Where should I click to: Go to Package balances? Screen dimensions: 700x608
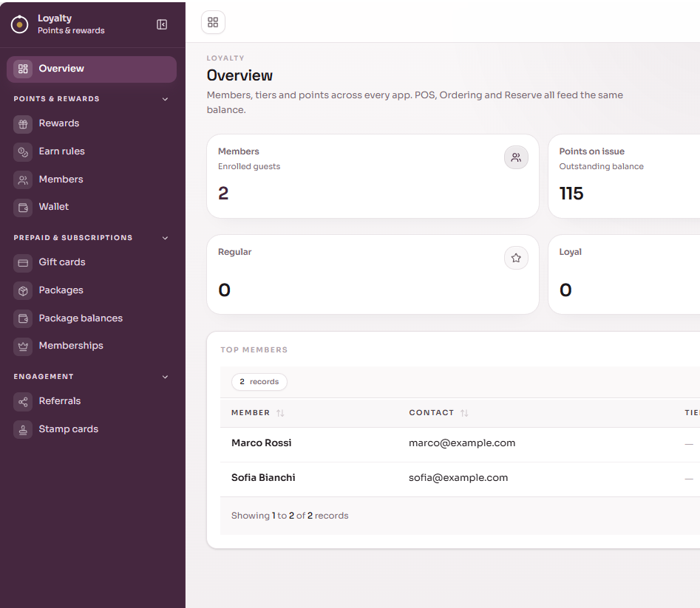point(92,318)
